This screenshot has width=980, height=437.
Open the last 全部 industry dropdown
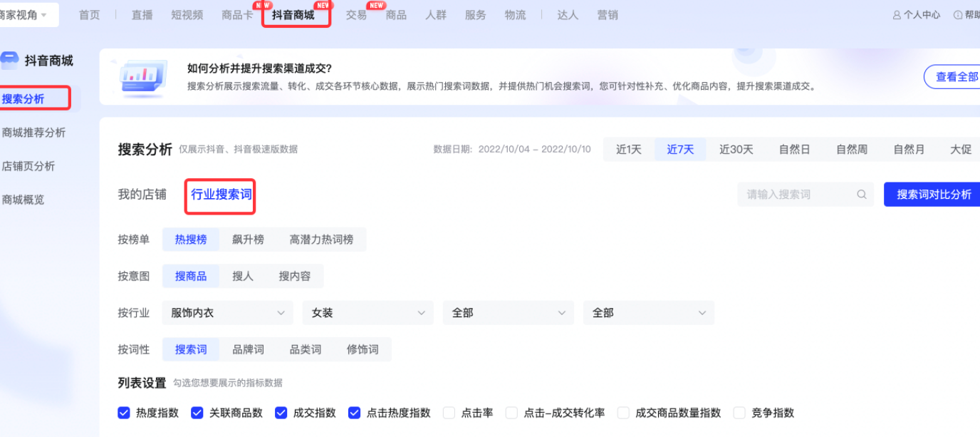pos(649,313)
